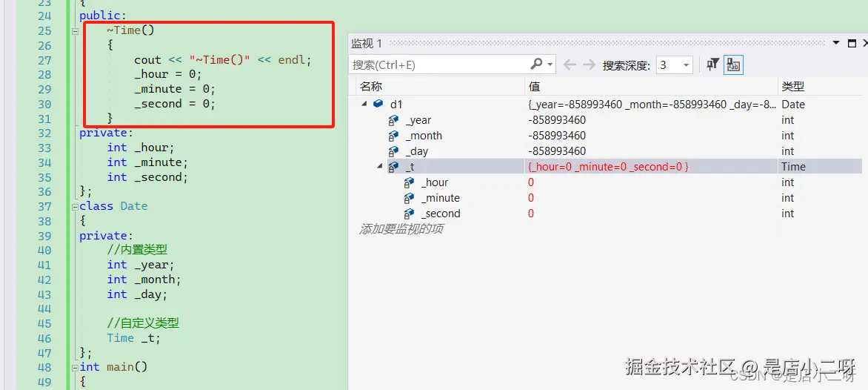The width and height of the screenshot is (868, 390).
Task: Collapse the _t member node
Action: point(379,166)
